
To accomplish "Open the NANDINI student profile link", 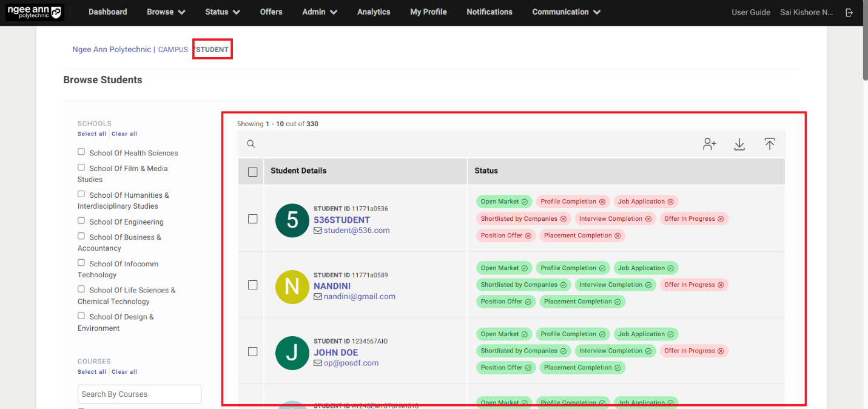I will (x=332, y=286).
